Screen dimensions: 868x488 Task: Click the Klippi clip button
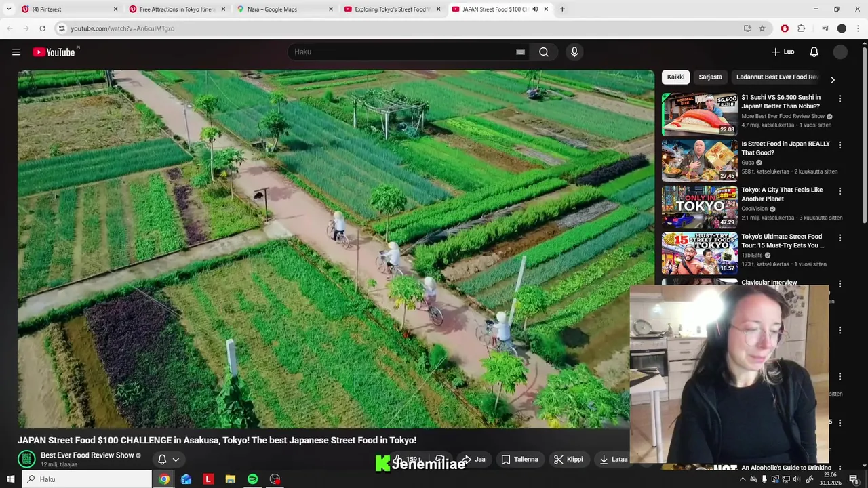point(568,460)
